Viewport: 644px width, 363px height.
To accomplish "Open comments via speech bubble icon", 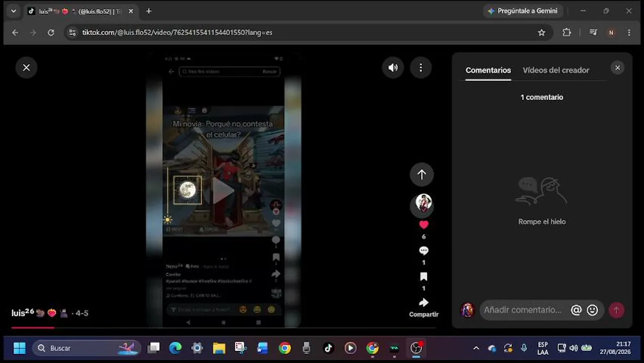I will tap(424, 251).
